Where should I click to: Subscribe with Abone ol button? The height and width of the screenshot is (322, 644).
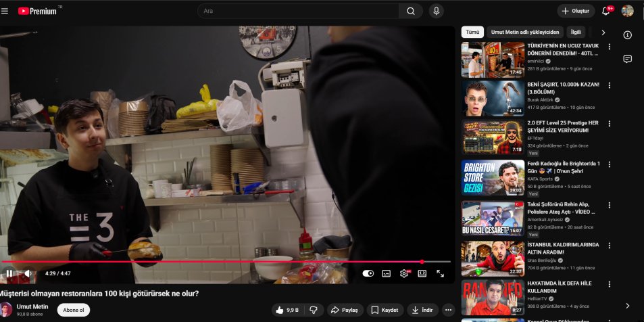[74, 310]
